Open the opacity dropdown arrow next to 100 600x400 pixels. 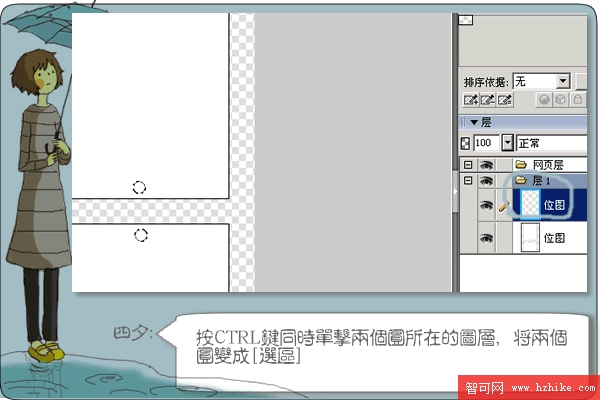point(507,143)
